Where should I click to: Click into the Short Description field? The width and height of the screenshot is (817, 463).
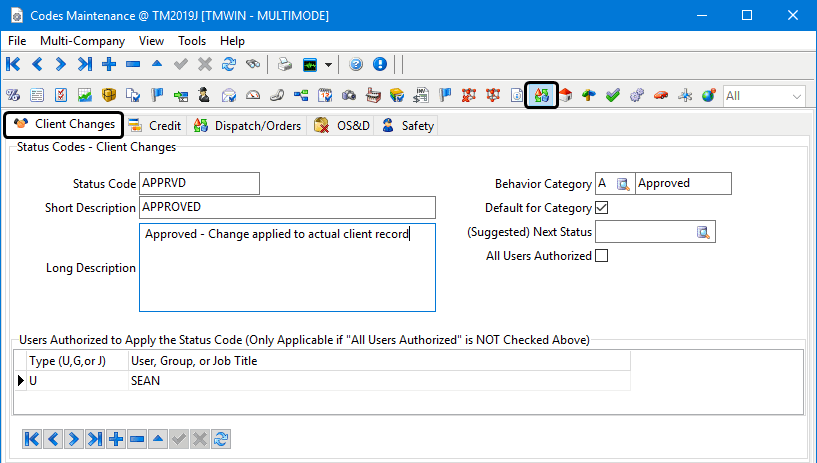pyautogui.click(x=288, y=207)
